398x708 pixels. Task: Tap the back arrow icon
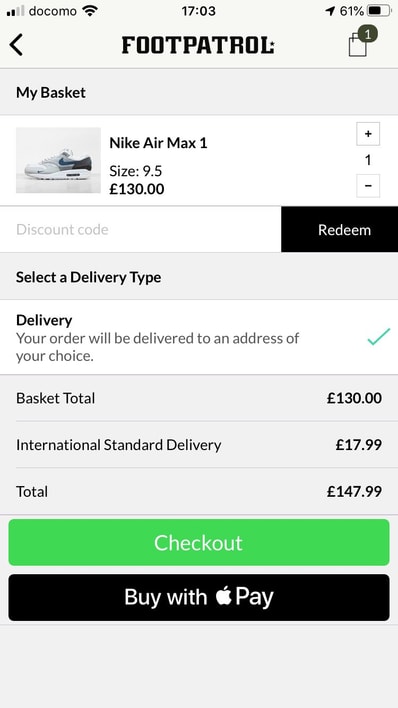(x=16, y=45)
